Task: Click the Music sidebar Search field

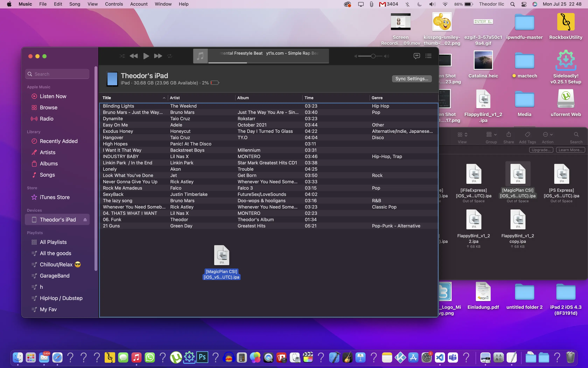Action: tap(57, 74)
